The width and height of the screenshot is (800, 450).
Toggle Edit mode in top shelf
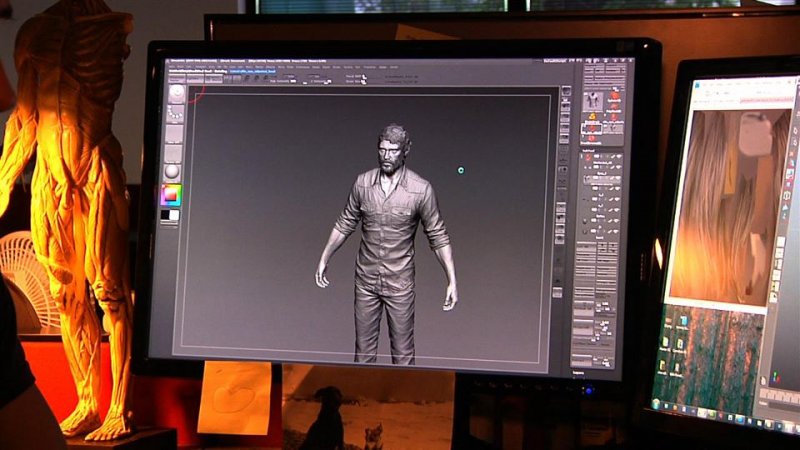[x=229, y=79]
